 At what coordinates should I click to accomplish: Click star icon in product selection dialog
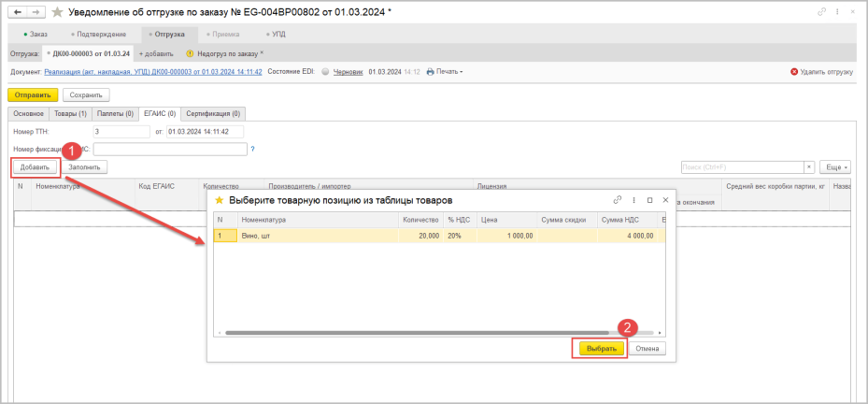[219, 200]
